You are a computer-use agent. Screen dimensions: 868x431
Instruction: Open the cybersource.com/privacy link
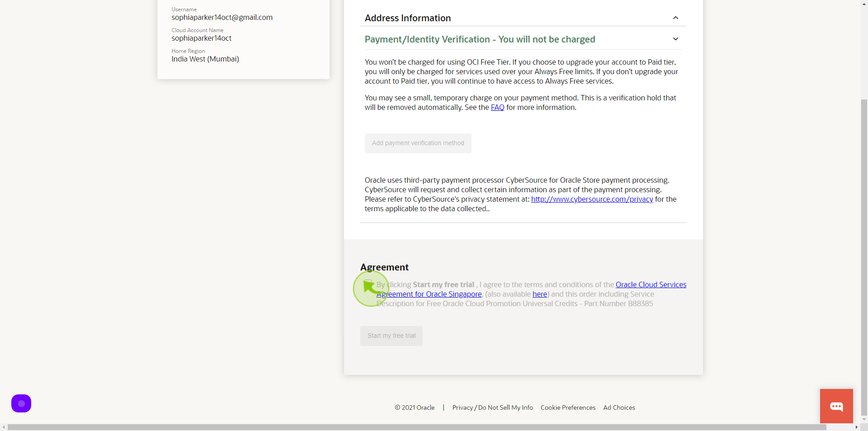point(592,199)
